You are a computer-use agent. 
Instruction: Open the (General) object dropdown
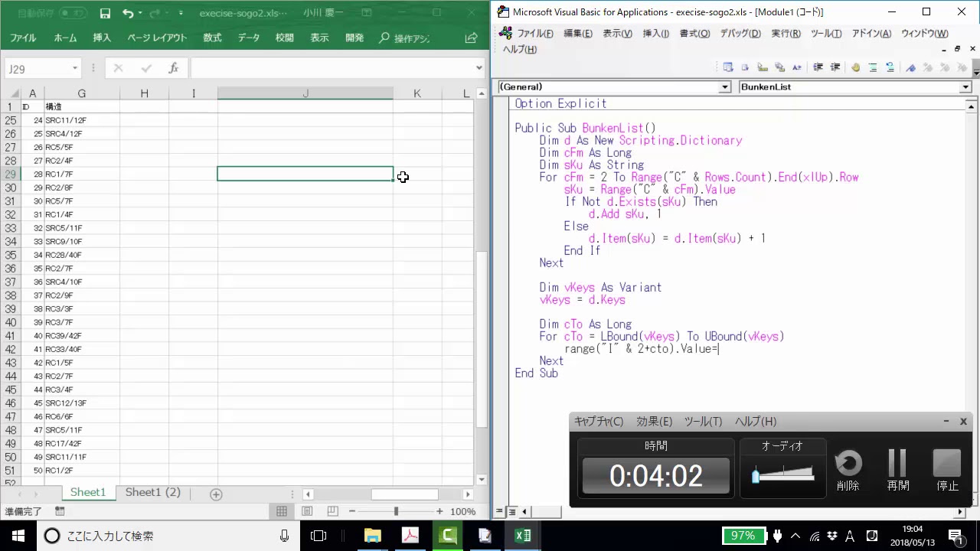724,87
